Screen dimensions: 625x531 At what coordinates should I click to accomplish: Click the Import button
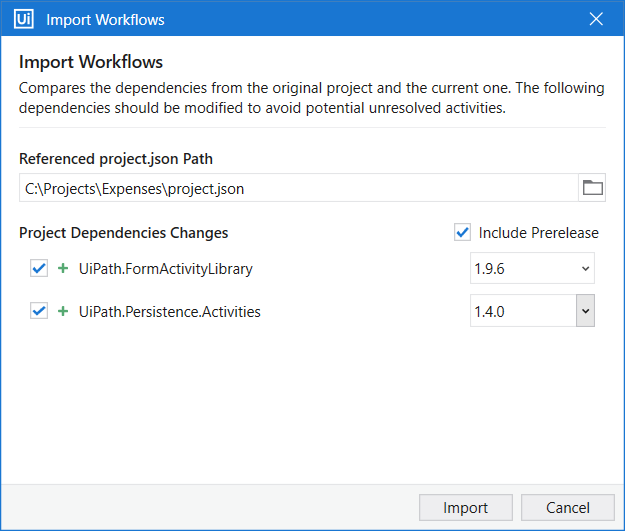click(x=466, y=507)
